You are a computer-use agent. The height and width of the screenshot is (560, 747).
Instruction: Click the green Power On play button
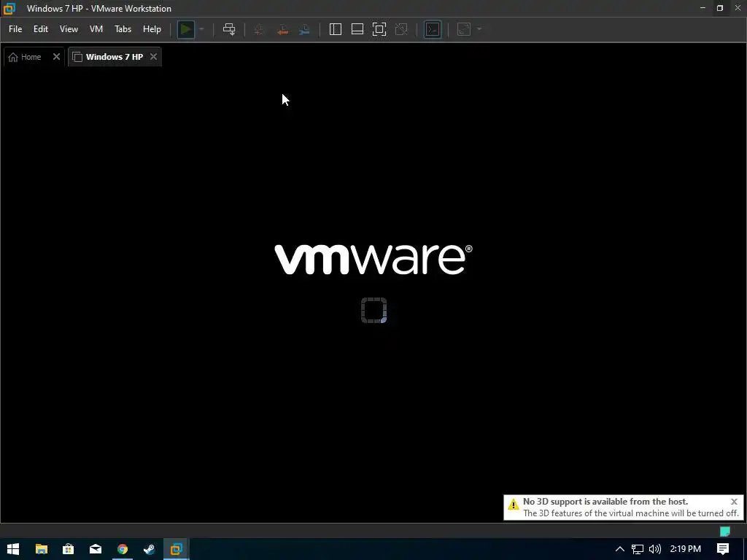click(x=186, y=29)
